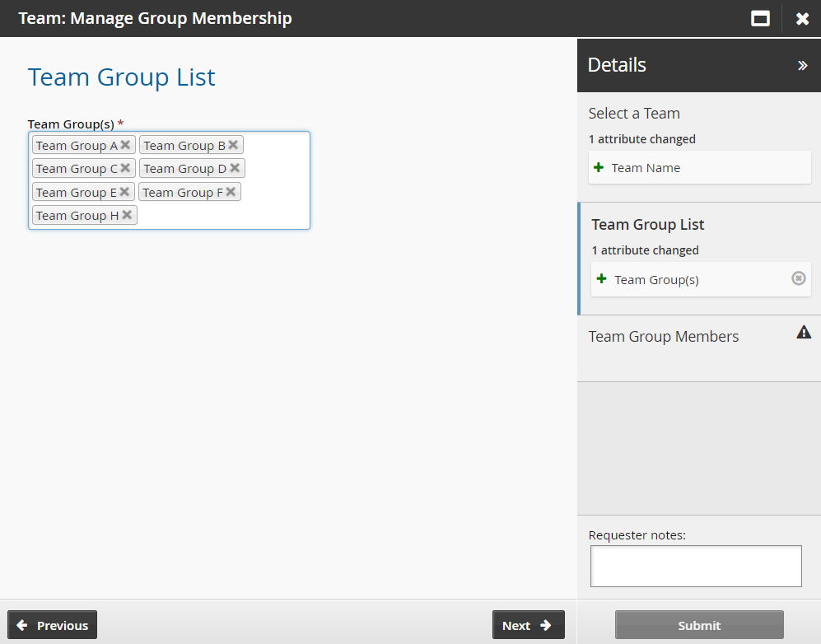The image size is (821, 644).
Task: Collapse the Details panel
Action: click(802, 65)
